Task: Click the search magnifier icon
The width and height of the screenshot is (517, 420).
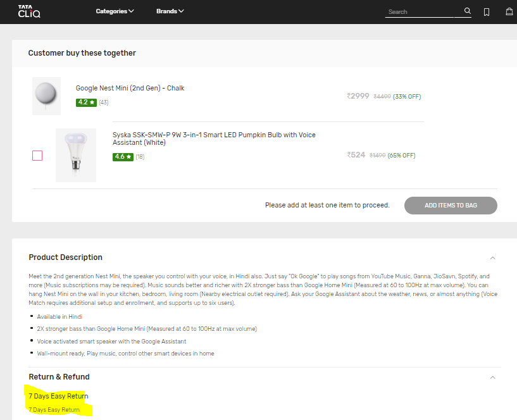Action: (x=467, y=11)
